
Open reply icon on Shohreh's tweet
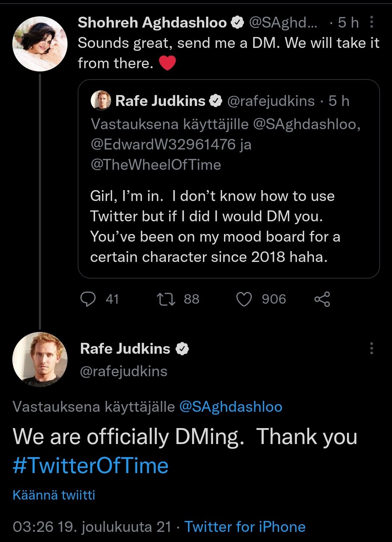pos(88,299)
